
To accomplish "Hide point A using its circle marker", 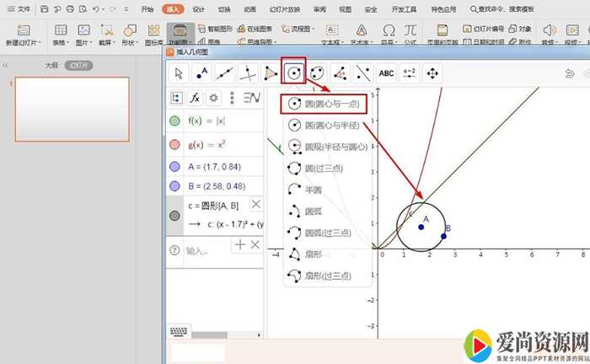I will click(x=174, y=166).
